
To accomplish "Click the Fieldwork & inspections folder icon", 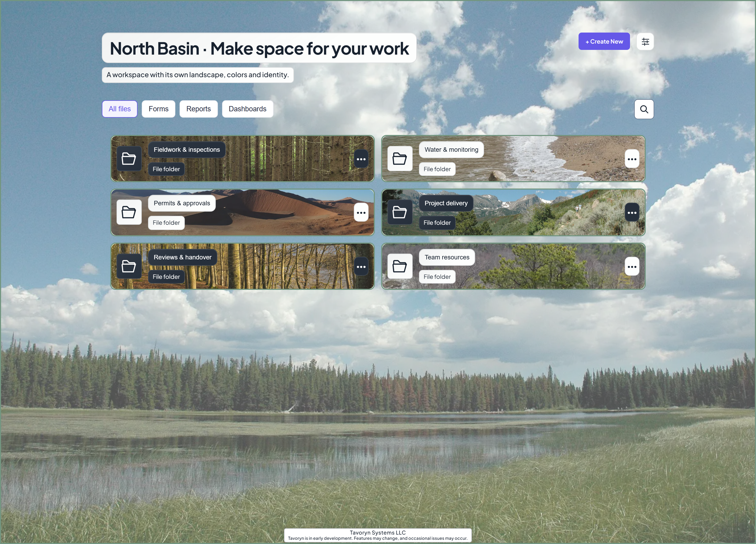I will 129,159.
